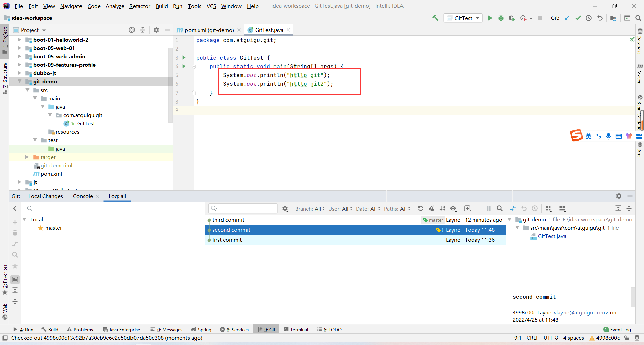Open Database side tool window

(x=640, y=42)
